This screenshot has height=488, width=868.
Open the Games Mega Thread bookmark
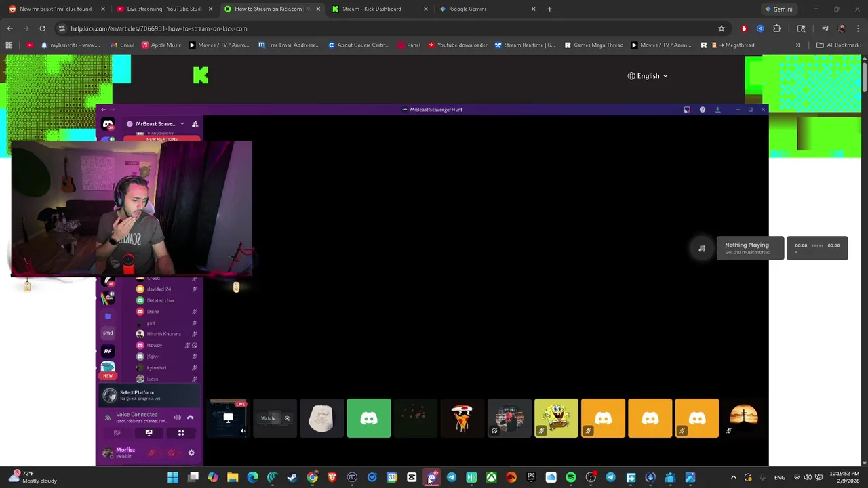tap(593, 45)
